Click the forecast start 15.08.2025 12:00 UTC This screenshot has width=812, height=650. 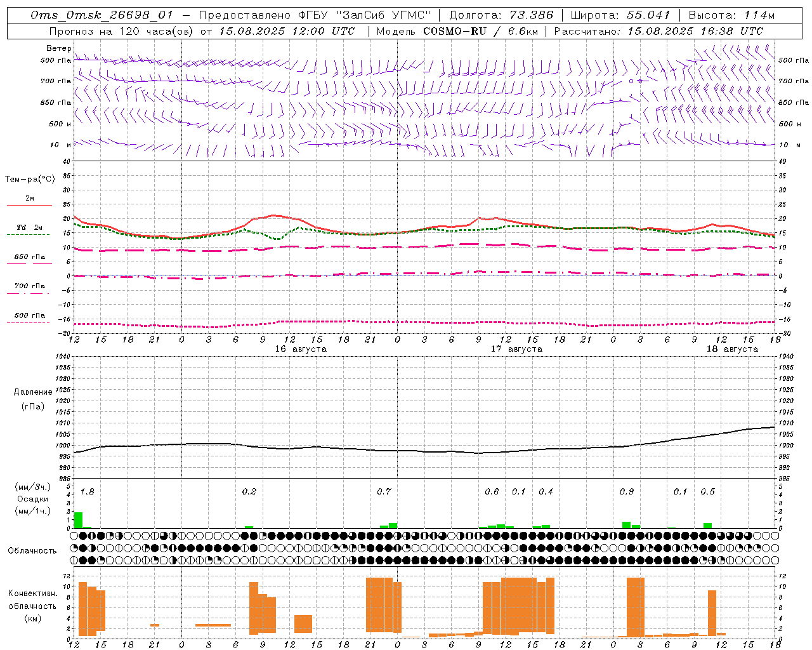coord(287,31)
